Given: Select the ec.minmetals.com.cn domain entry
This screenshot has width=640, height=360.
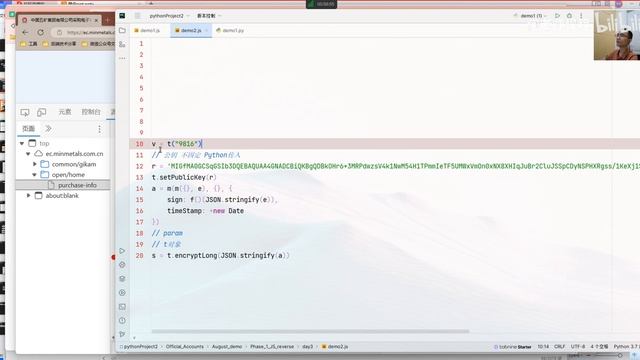Looking at the screenshot, I should click(74, 154).
